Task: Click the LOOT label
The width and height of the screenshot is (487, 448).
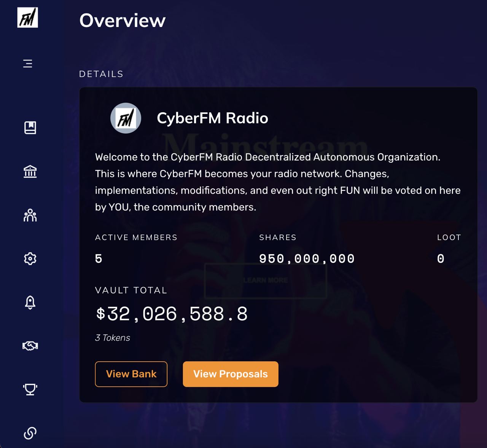Action: point(449,238)
